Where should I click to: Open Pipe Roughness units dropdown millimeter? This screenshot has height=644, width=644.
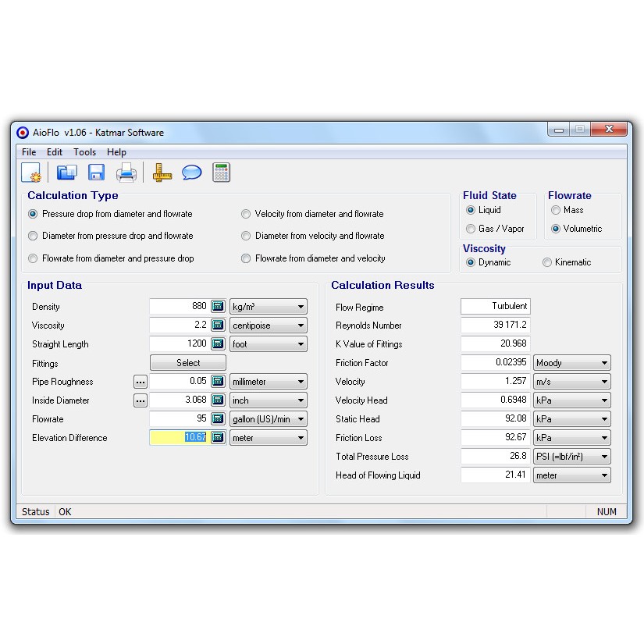tap(269, 382)
